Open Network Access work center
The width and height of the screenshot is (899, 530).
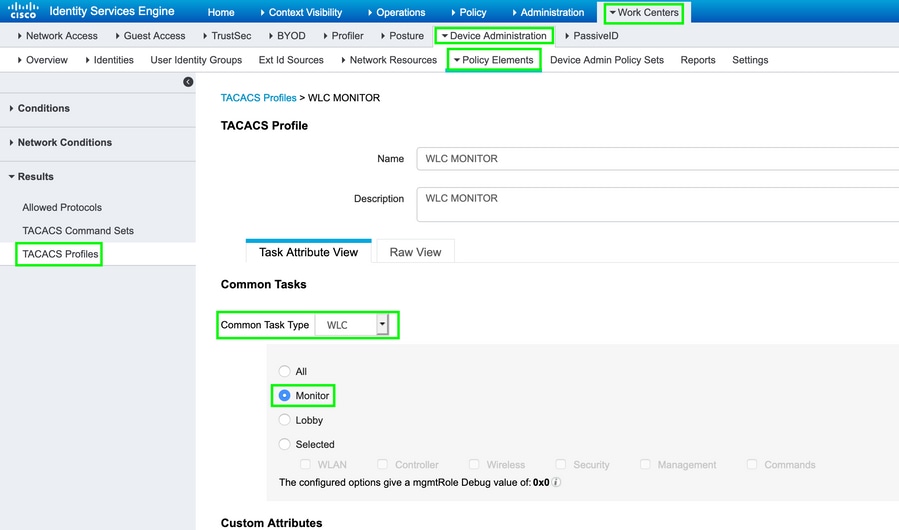tap(57, 36)
